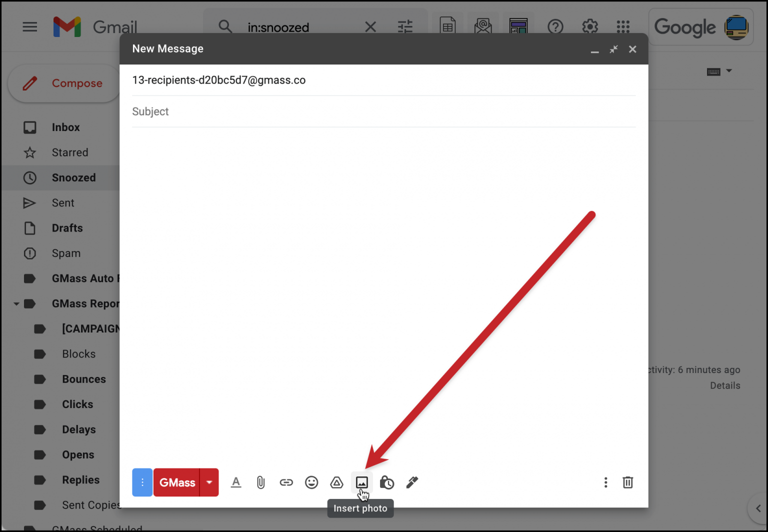
Task: Discard draft with trash icon
Action: pyautogui.click(x=627, y=482)
